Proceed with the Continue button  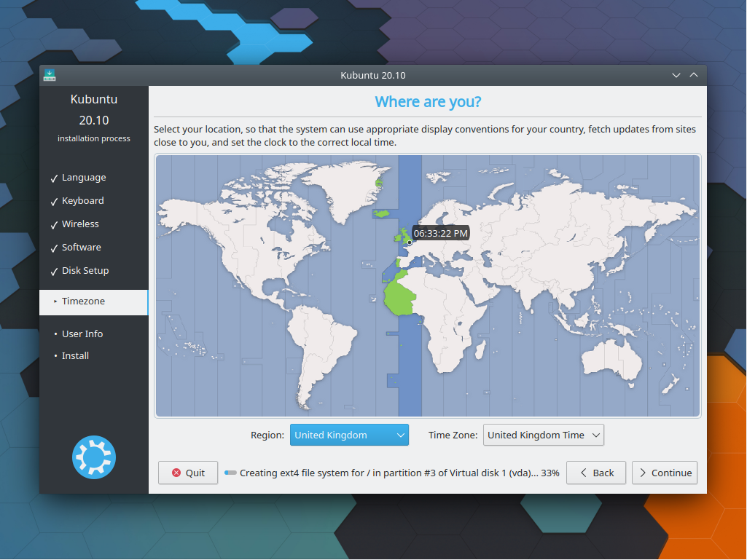click(x=665, y=473)
